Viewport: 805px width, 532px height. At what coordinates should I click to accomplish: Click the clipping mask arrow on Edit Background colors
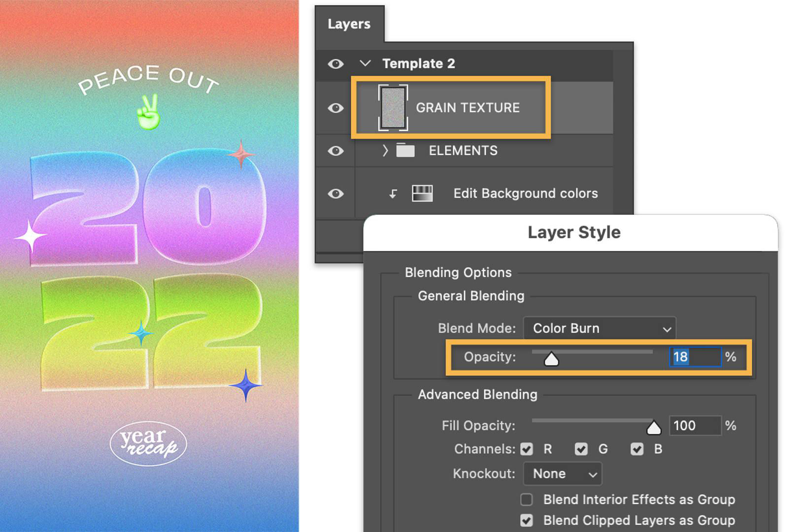pos(392,193)
